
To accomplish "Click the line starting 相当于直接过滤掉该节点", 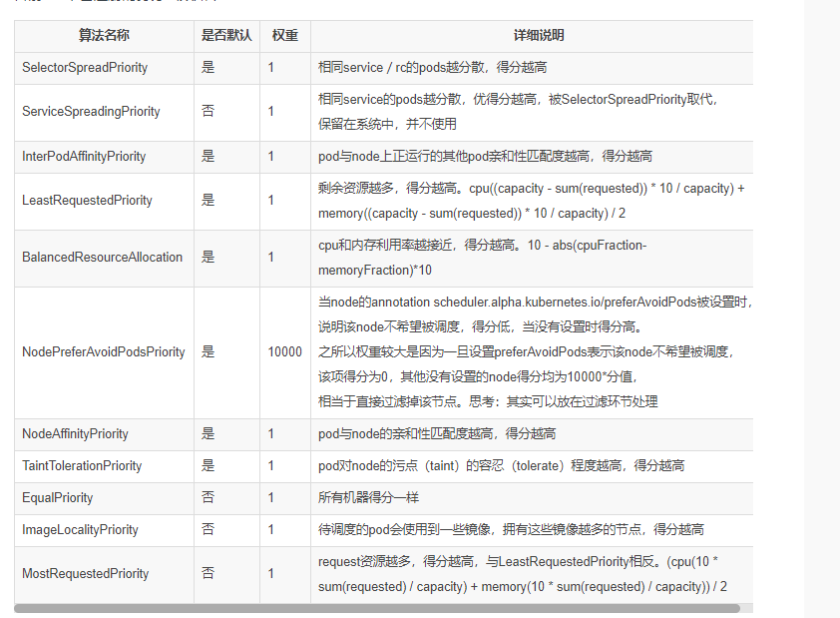I will (x=488, y=402).
